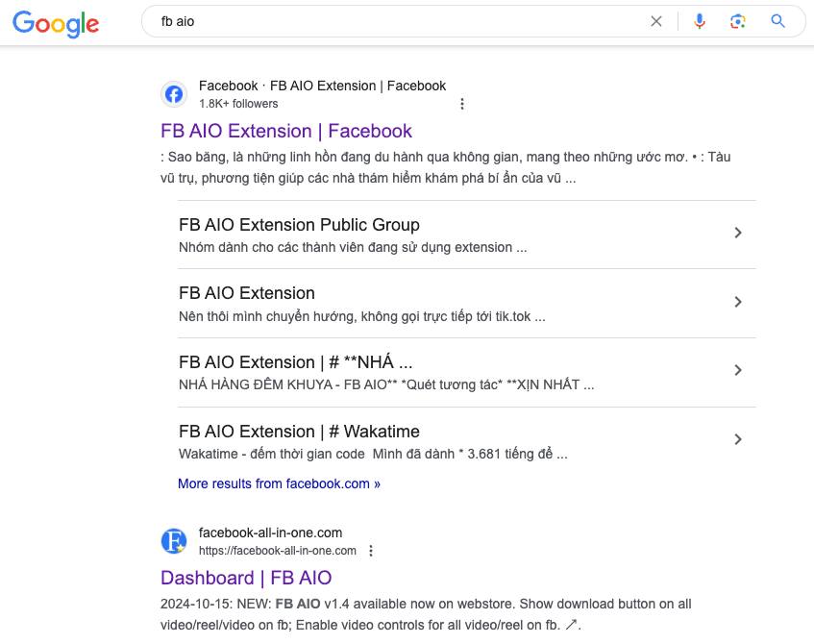Open 'Dashboard | FB AIO' result

pos(246,578)
